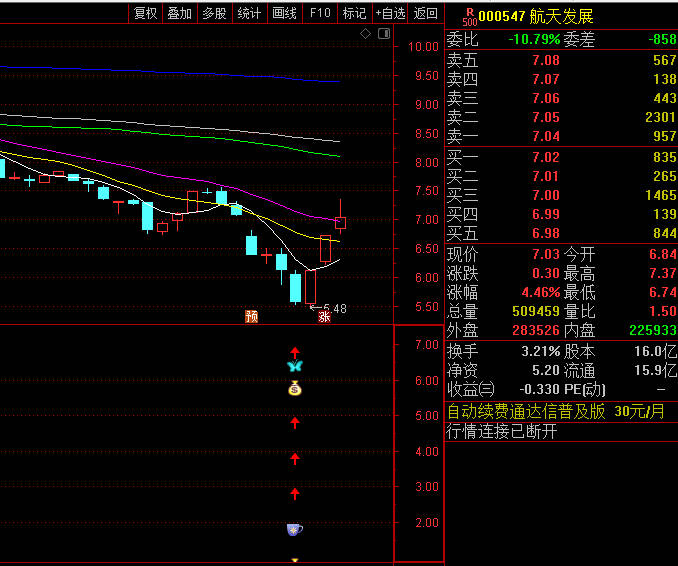Click the 卖三 price 7.06
678x566 pixels.
pyautogui.click(x=546, y=98)
